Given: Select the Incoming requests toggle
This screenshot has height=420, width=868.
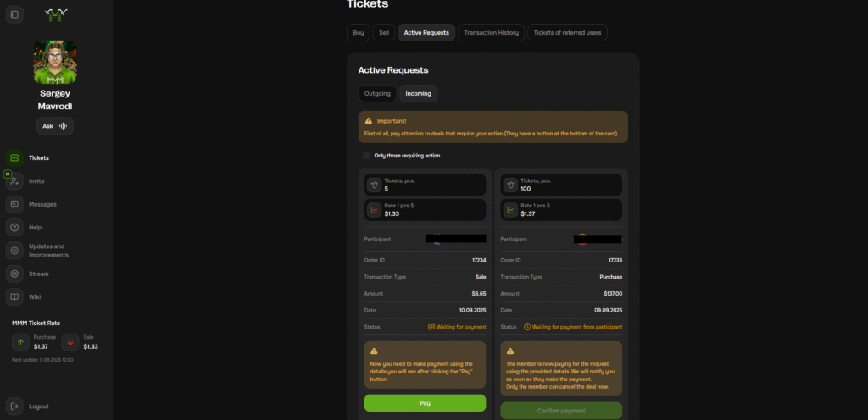Looking at the screenshot, I should tap(418, 93).
